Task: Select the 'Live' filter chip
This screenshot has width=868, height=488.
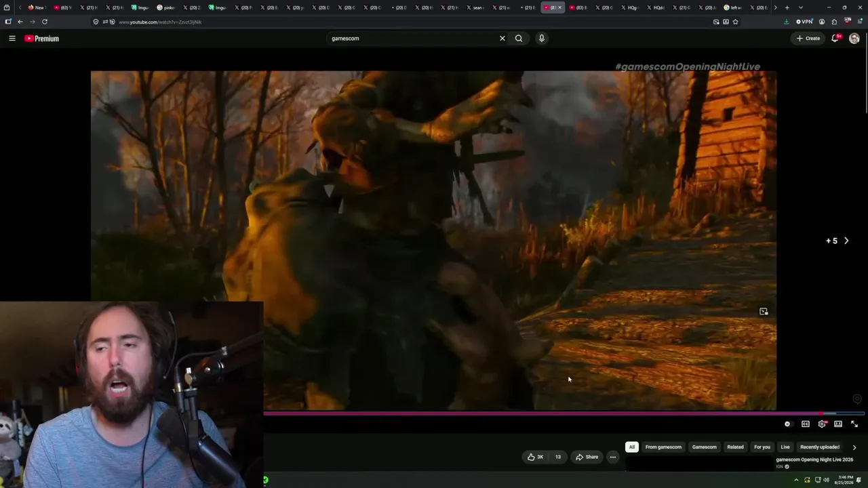Action: [x=785, y=447]
